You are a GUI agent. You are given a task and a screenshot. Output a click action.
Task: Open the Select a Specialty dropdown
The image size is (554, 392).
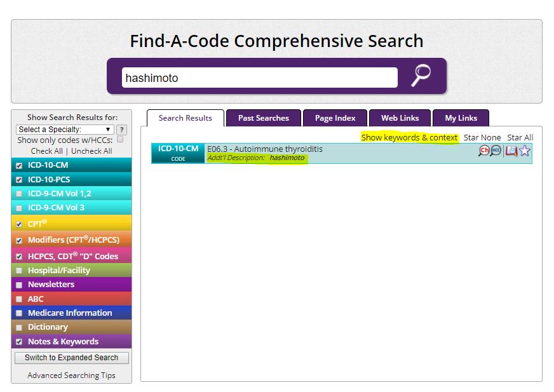point(65,130)
